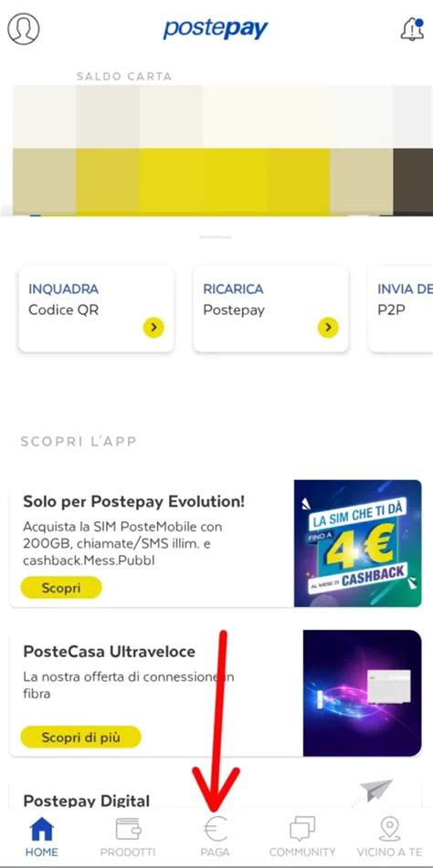Open Vicino a te location pin
This screenshot has width=433, height=868.
coord(390,830)
